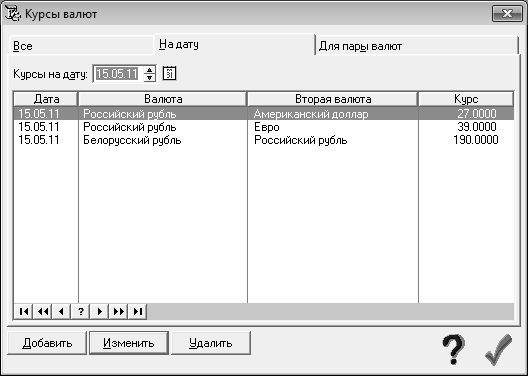Sort by the Курс column header

pos(466,99)
